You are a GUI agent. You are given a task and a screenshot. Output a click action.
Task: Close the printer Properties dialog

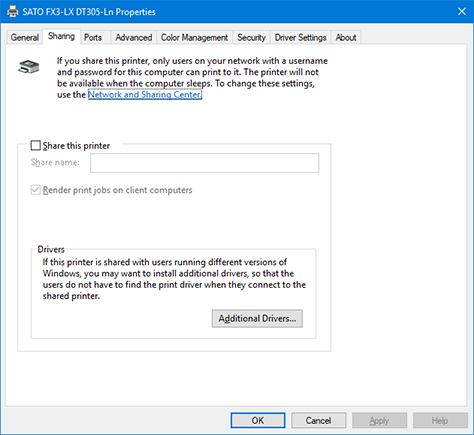[462, 12]
